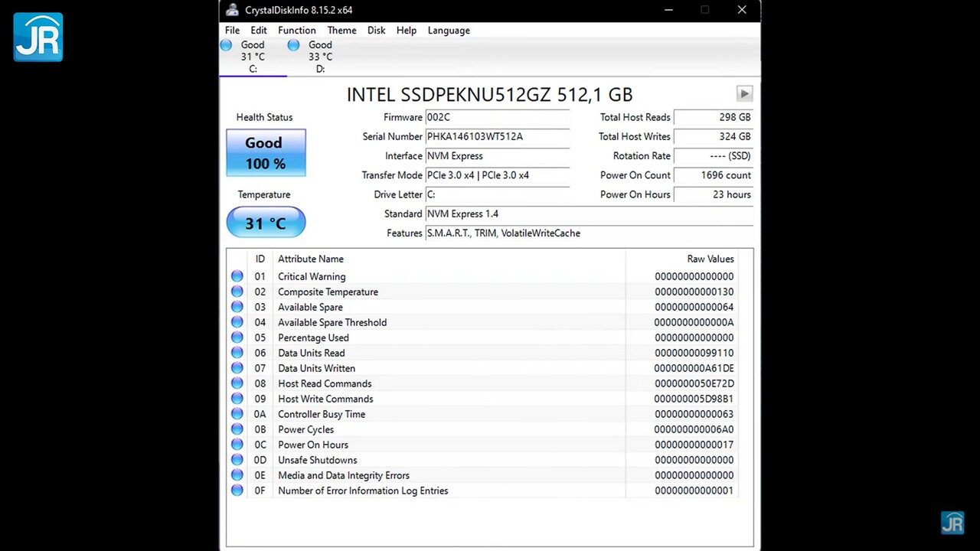Viewport: 980px width, 551px height.
Task: Click the blue status orb for drive C:
Action: [x=226, y=45]
